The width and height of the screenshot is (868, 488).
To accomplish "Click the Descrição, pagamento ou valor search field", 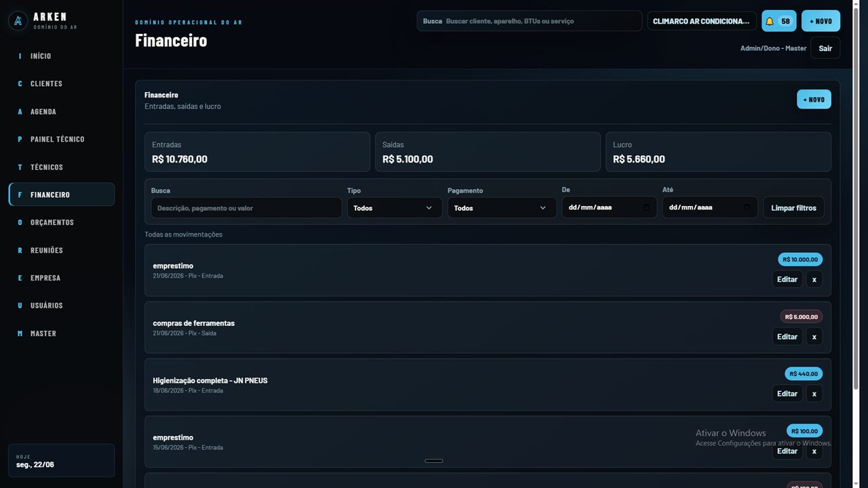I will [x=246, y=208].
